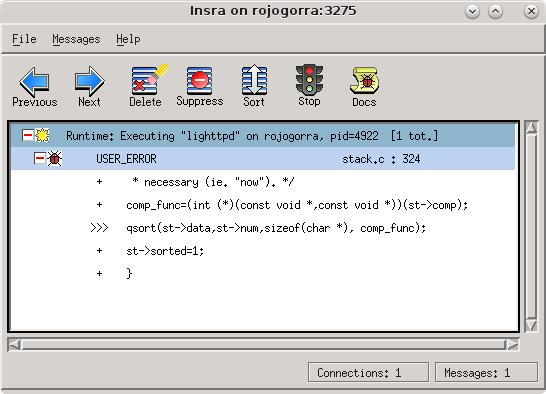Click the yellow starburst Runtime icon
The width and height of the screenshot is (546, 394).
(x=42, y=135)
